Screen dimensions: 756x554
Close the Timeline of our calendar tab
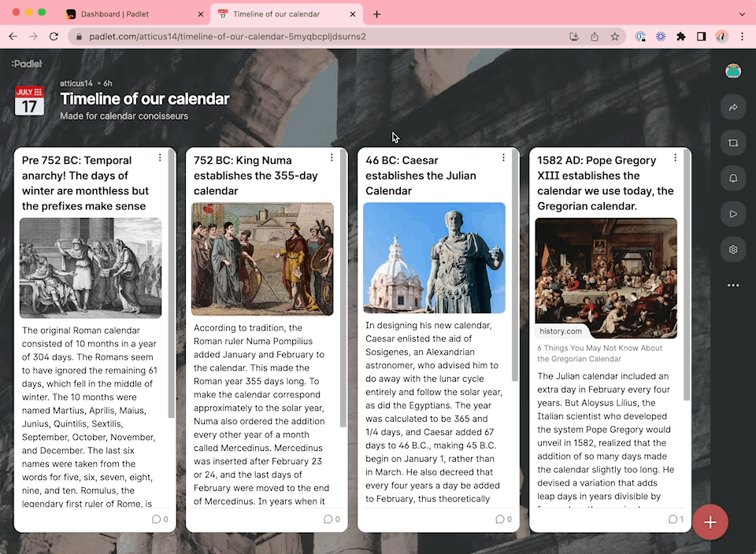(353, 14)
